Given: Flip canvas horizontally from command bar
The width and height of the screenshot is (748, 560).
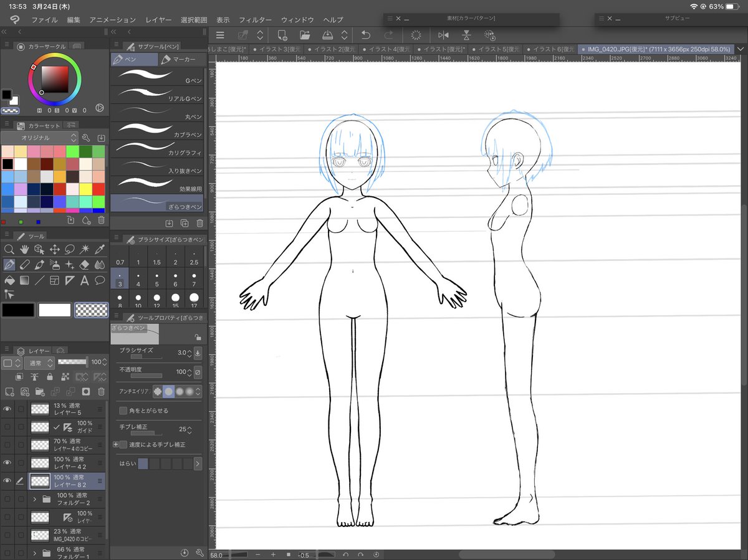Looking at the screenshot, I should pos(443,36).
